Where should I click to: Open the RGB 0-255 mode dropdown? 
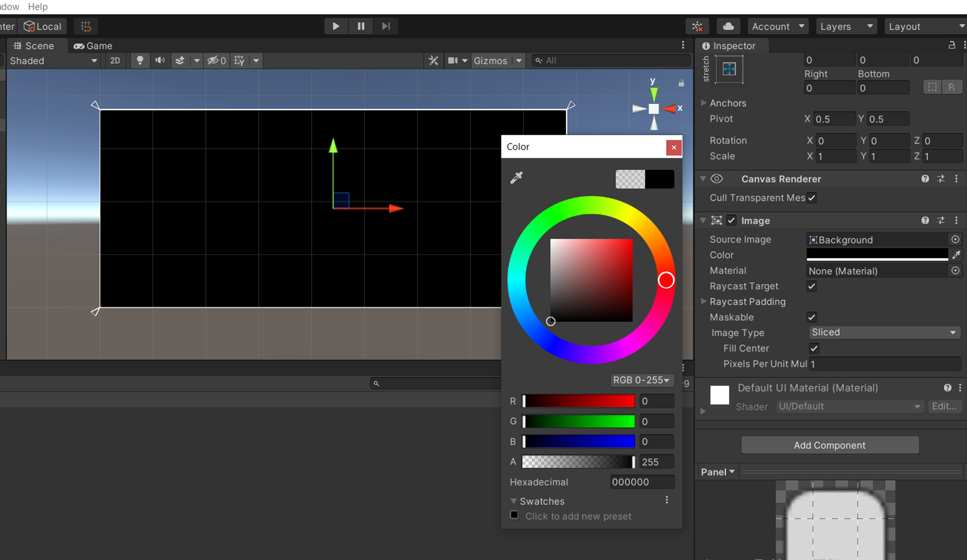[x=641, y=380]
